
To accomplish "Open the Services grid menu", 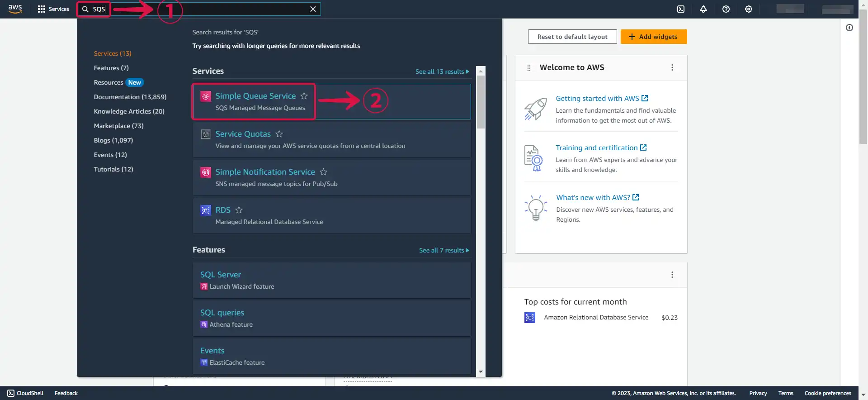I will (x=53, y=9).
